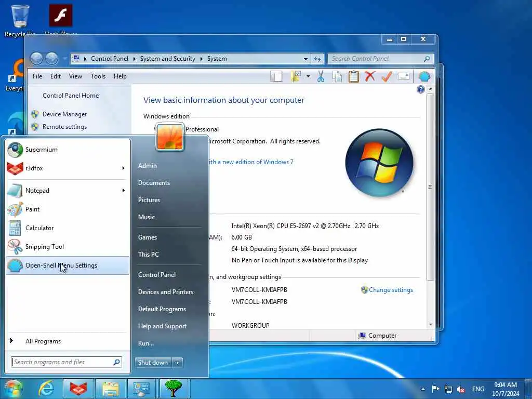Click the user account picture
The image size is (532, 399).
tap(170, 137)
